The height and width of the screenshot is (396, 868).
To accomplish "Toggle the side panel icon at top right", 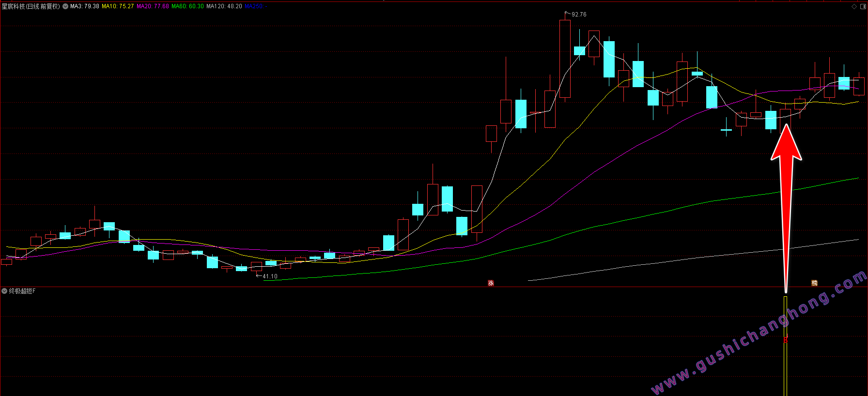I will [x=862, y=6].
